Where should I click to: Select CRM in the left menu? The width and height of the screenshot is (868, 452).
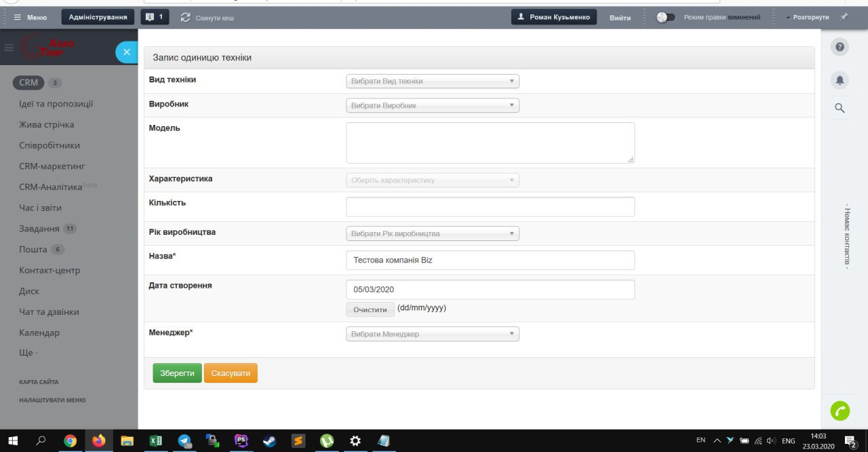[28, 83]
